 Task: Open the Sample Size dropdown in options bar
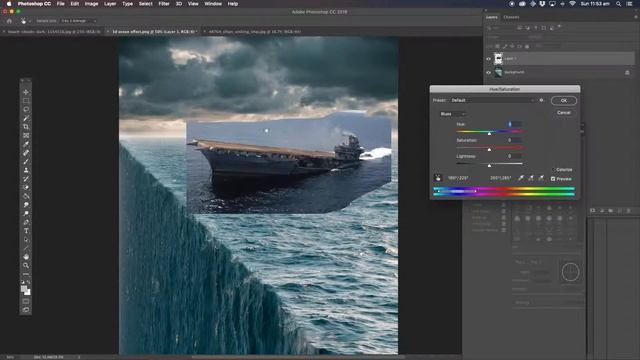click(x=78, y=21)
